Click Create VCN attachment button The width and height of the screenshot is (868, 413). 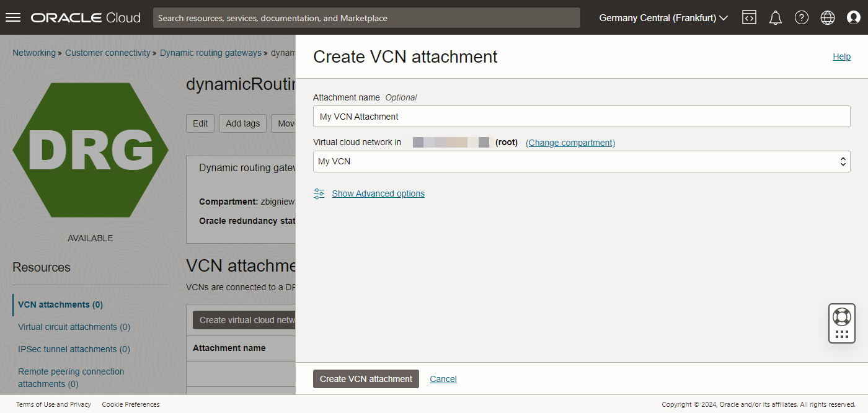click(366, 379)
